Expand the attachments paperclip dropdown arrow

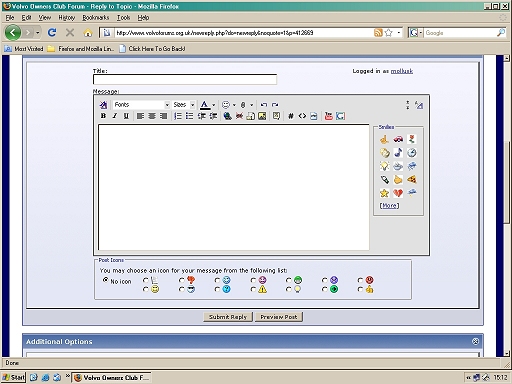(x=252, y=105)
